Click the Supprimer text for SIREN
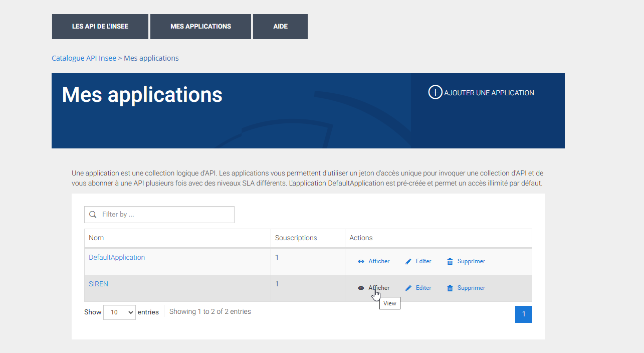The image size is (644, 353). pyautogui.click(x=471, y=288)
